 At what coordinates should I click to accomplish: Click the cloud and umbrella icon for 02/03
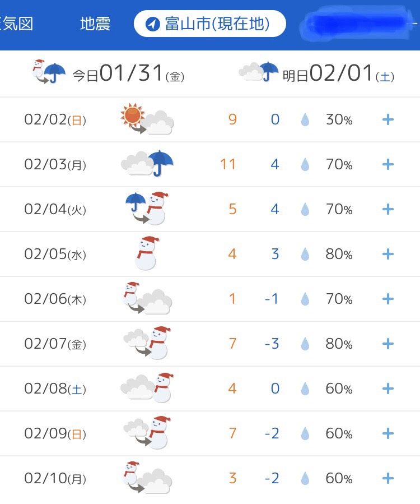tap(147, 164)
